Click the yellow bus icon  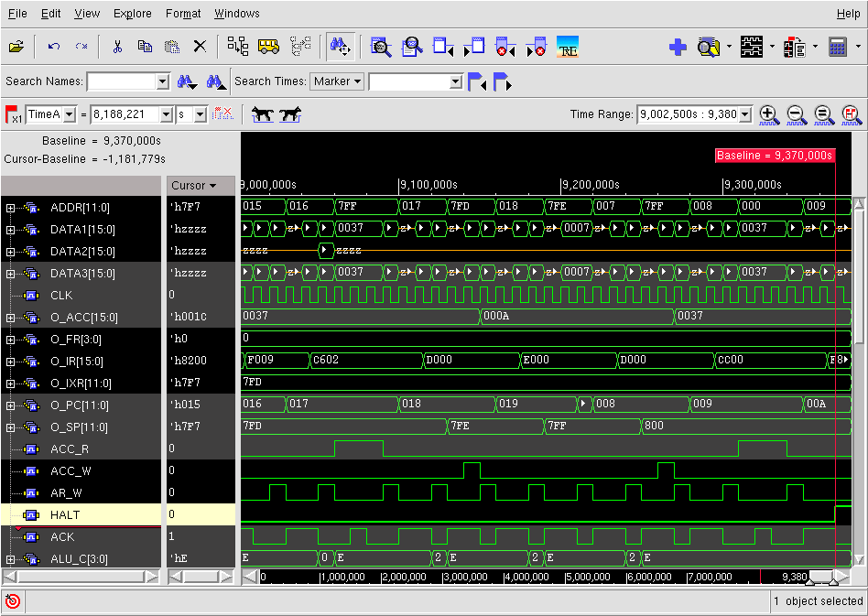(268, 47)
